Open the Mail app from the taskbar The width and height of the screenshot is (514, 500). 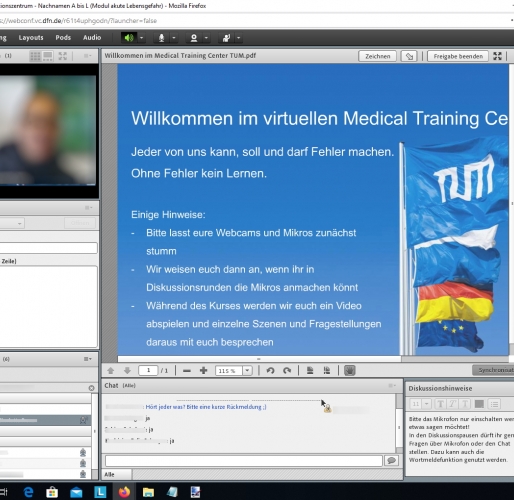[x=76, y=492]
